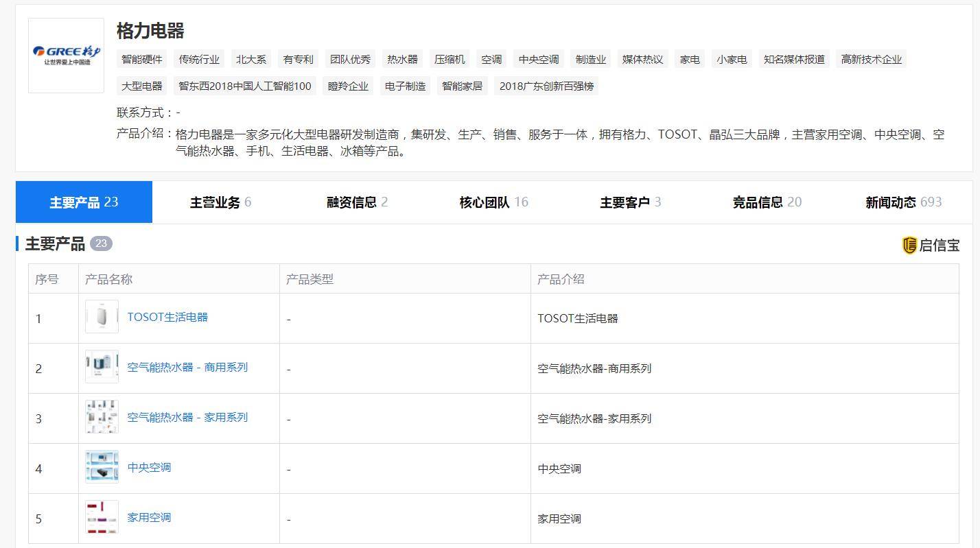Switch to the 主营业务 tab
Viewport: 980px width, 548px height.
click(x=220, y=202)
